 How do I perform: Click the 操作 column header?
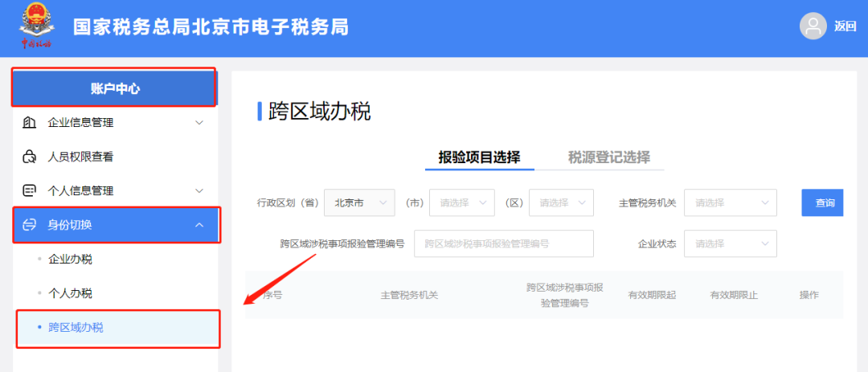(809, 296)
